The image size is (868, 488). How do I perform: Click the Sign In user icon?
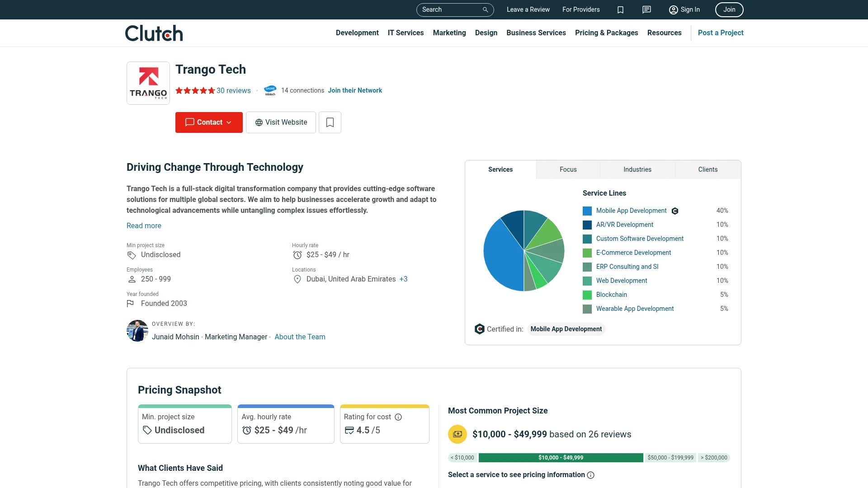pos(674,9)
